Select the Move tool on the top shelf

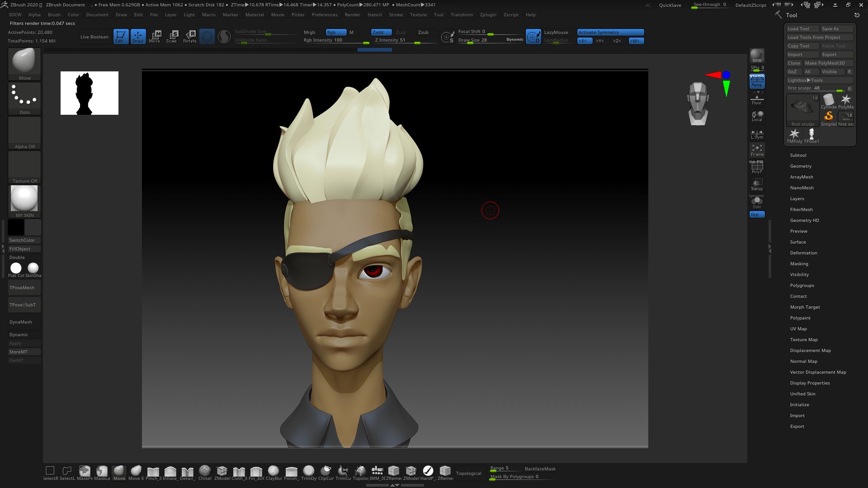coord(155,36)
